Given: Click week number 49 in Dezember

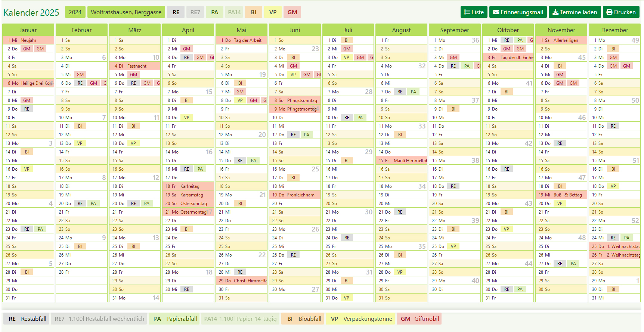Looking at the screenshot, I should coord(635,40).
